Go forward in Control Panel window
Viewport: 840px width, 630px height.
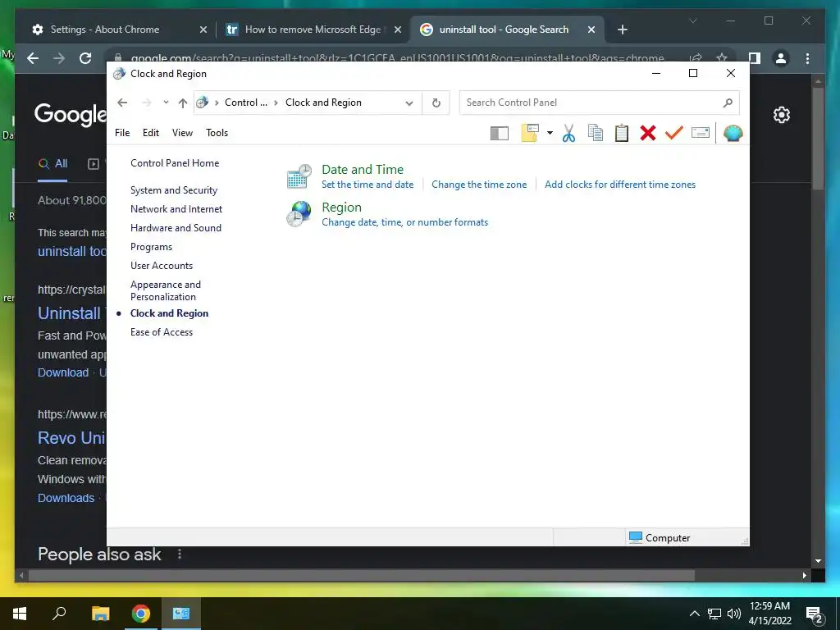(147, 103)
